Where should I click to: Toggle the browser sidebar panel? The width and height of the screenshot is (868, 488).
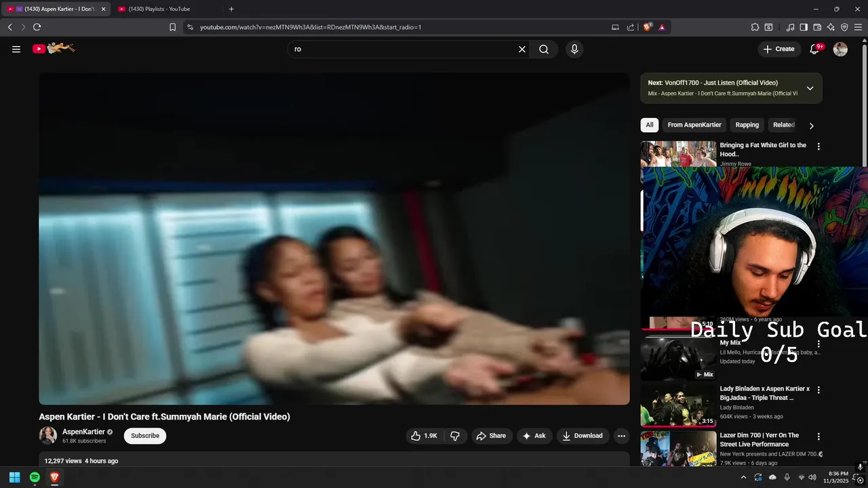point(804,27)
